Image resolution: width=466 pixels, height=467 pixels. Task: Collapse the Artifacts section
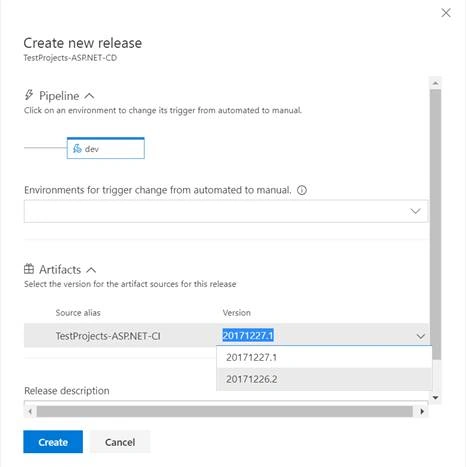91,270
